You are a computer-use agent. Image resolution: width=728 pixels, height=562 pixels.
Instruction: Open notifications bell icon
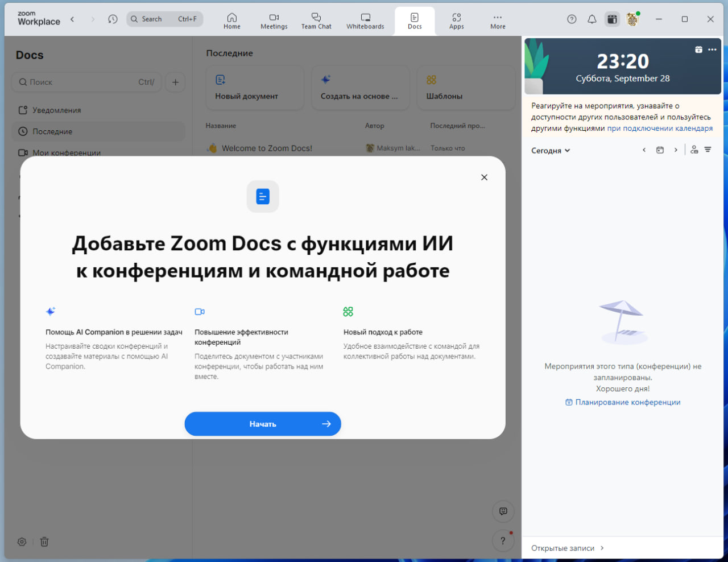592,19
